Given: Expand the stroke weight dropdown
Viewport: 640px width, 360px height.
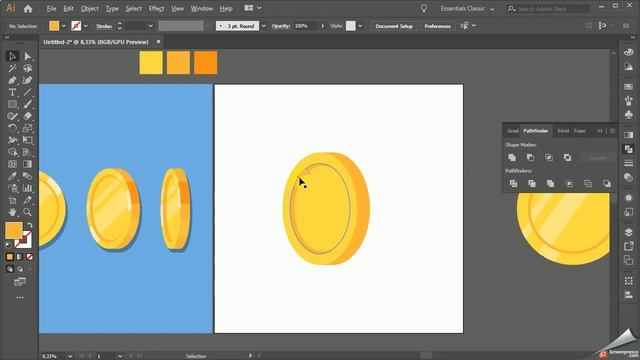Looking at the screenshot, I should pyautogui.click(x=151, y=26).
